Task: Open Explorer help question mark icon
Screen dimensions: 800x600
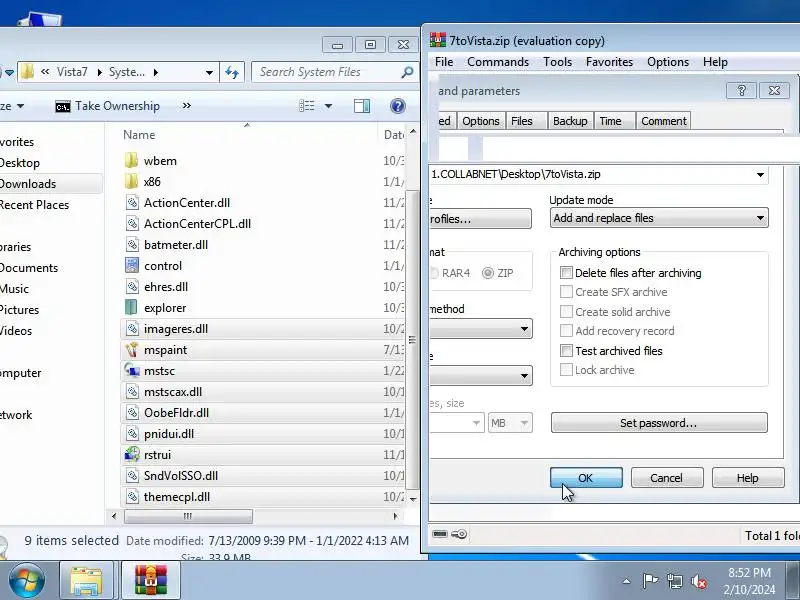Action: [397, 106]
